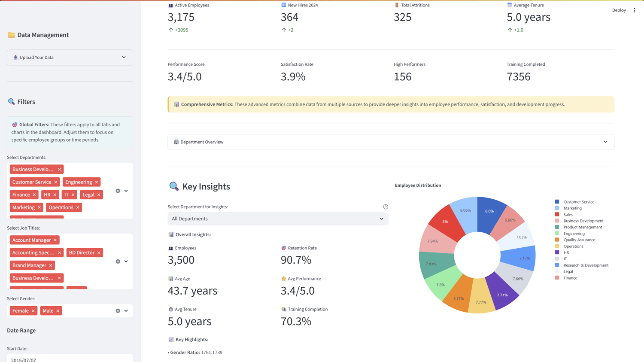Screen dimensions: 644x362
Task: Click the Average Tenure calendar icon
Action: point(510,5)
